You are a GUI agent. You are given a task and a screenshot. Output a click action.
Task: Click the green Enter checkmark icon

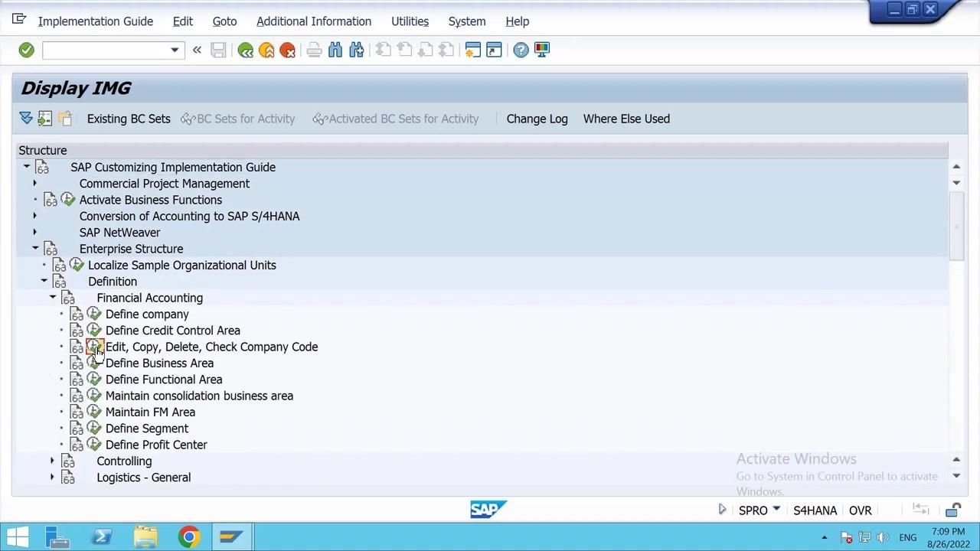coord(26,50)
